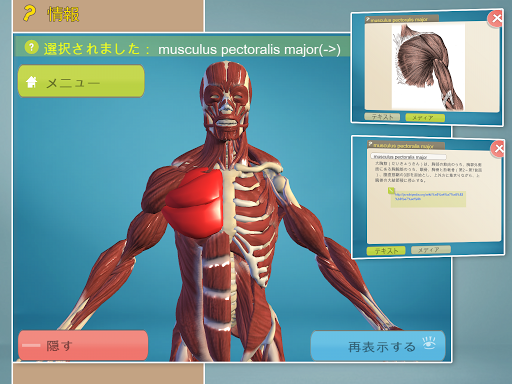Close the upper media image panel
Image resolution: width=512 pixels, height=384 pixels.
coord(496,18)
